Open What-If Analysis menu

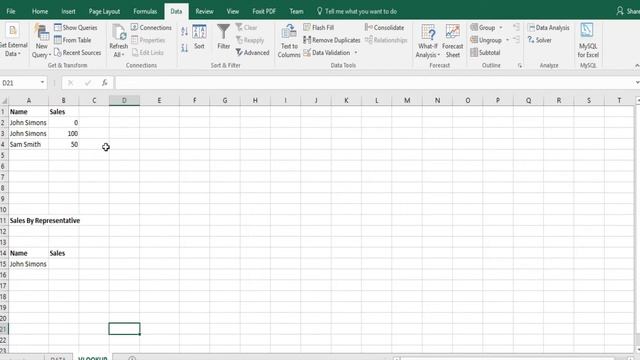click(x=428, y=41)
